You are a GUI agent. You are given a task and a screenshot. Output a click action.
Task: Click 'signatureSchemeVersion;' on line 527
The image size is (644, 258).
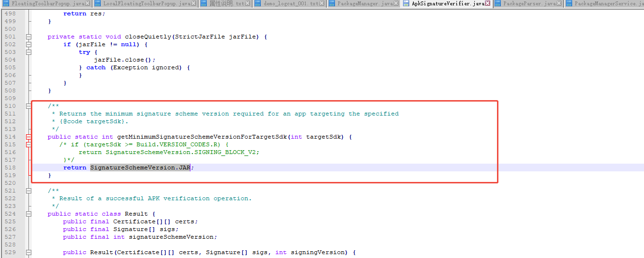click(x=173, y=237)
